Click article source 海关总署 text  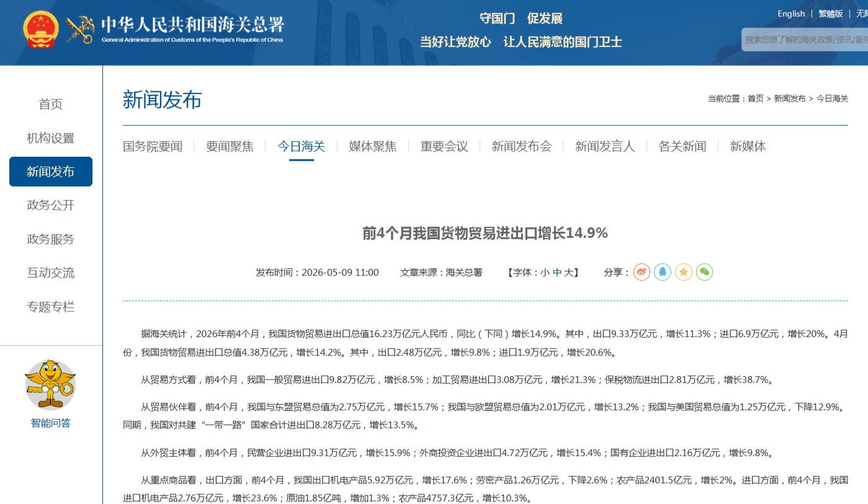(x=464, y=272)
